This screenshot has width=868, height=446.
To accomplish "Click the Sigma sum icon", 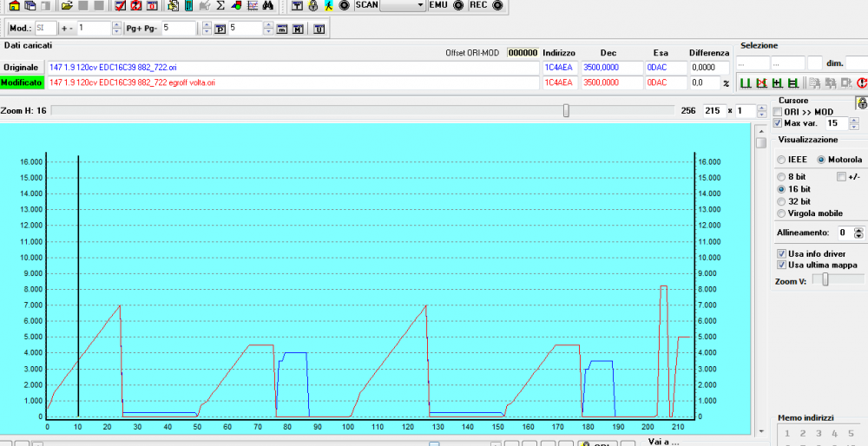I will (220, 5).
